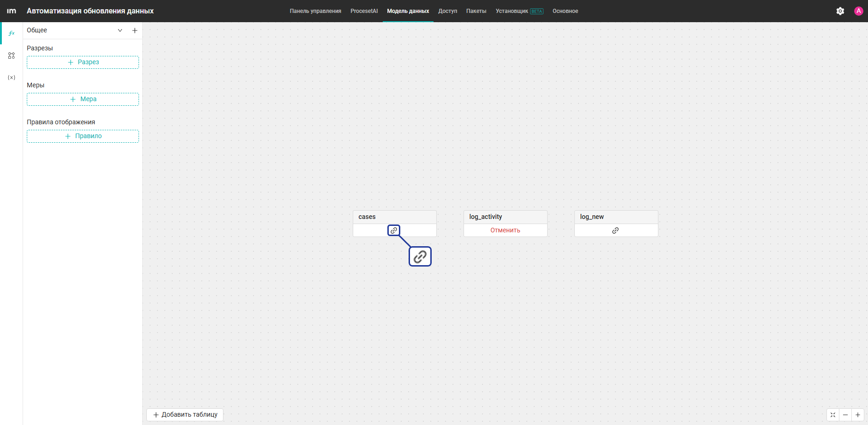This screenshot has height=425, width=868.
Task: Click the im logo icon
Action: pos(12,11)
